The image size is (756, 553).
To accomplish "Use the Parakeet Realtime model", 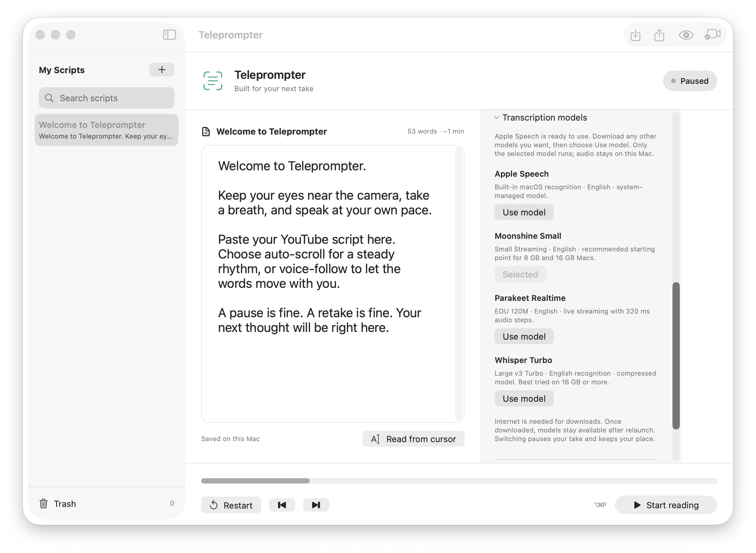I will 524,336.
